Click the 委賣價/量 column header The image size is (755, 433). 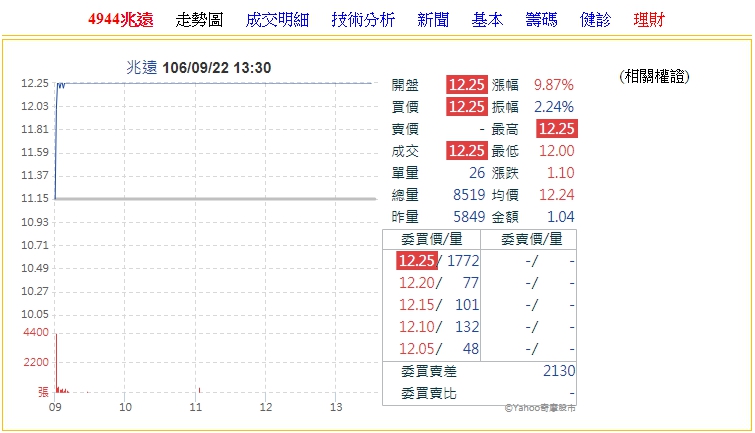tap(532, 239)
